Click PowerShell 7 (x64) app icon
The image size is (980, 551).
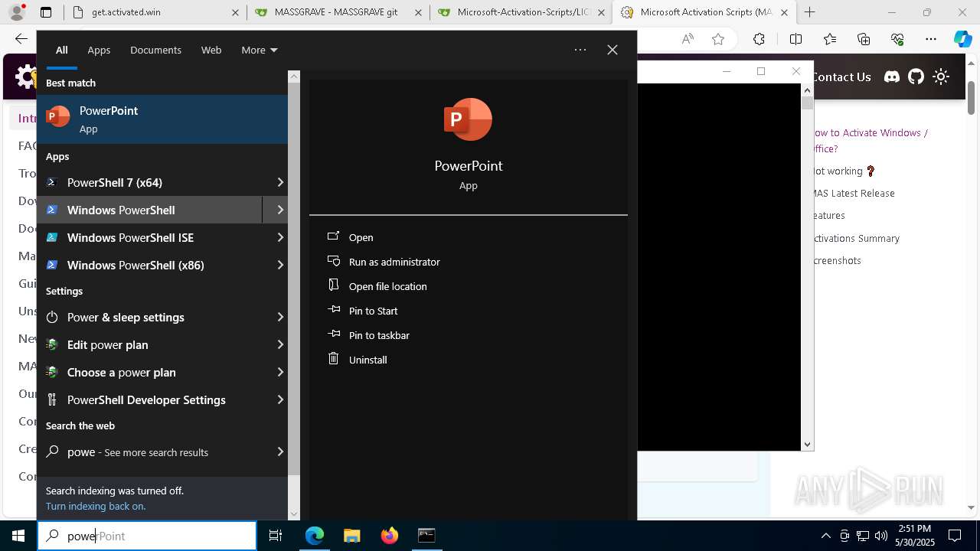coord(52,182)
